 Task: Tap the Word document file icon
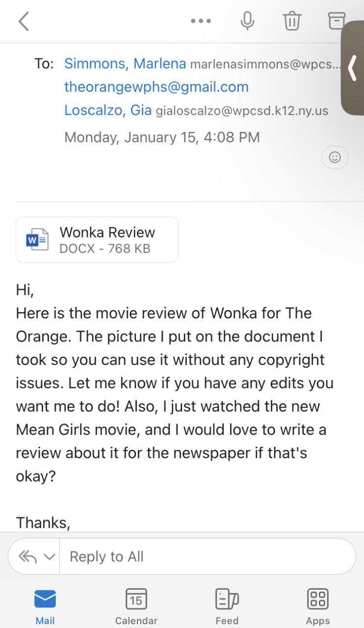[37, 240]
